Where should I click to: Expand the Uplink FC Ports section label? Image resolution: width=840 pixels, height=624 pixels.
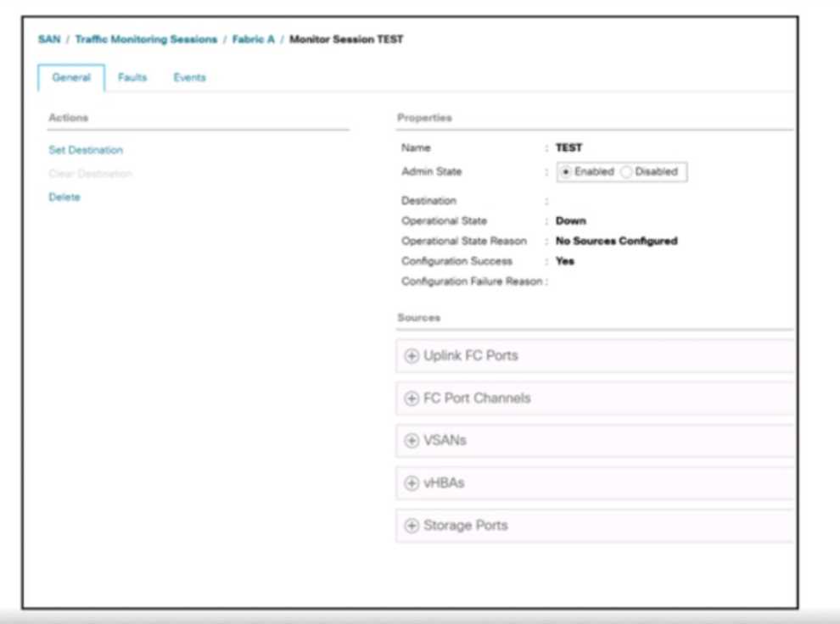pos(470,356)
